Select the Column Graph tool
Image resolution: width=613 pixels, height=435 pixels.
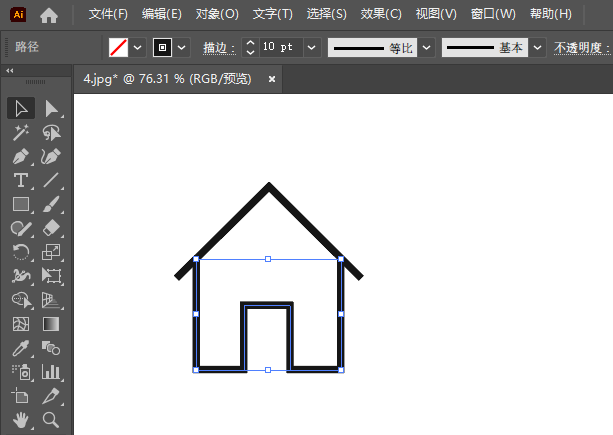51,372
